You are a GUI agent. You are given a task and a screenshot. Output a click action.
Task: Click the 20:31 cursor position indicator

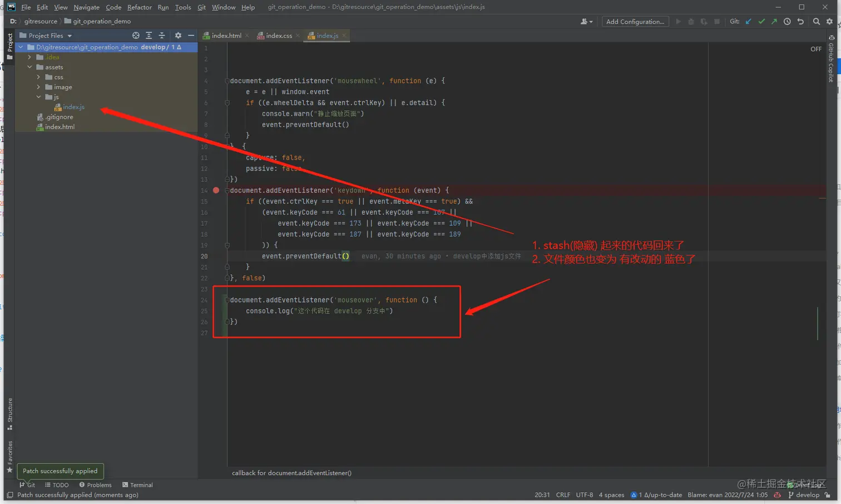[x=542, y=495]
